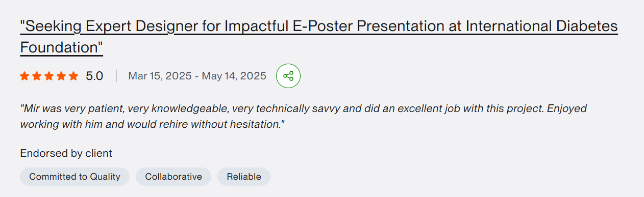Click the divider between rating and dates
Screen dimensions: 644x197
tap(116, 76)
